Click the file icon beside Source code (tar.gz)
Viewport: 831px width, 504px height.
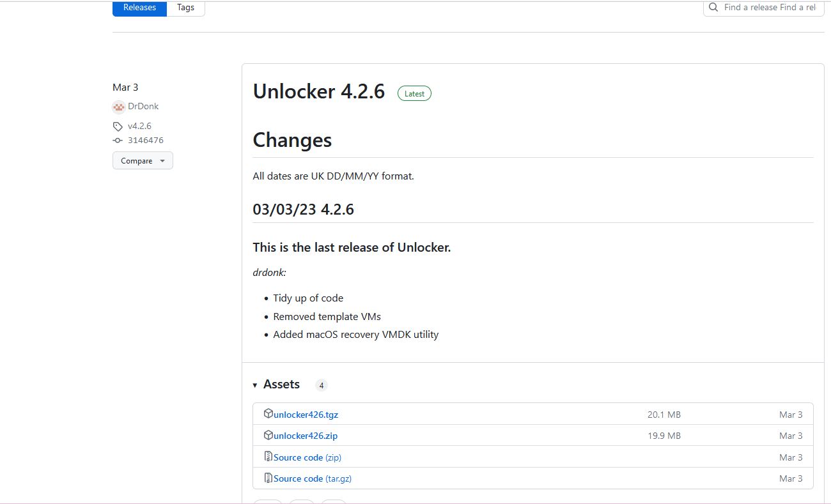click(268, 478)
